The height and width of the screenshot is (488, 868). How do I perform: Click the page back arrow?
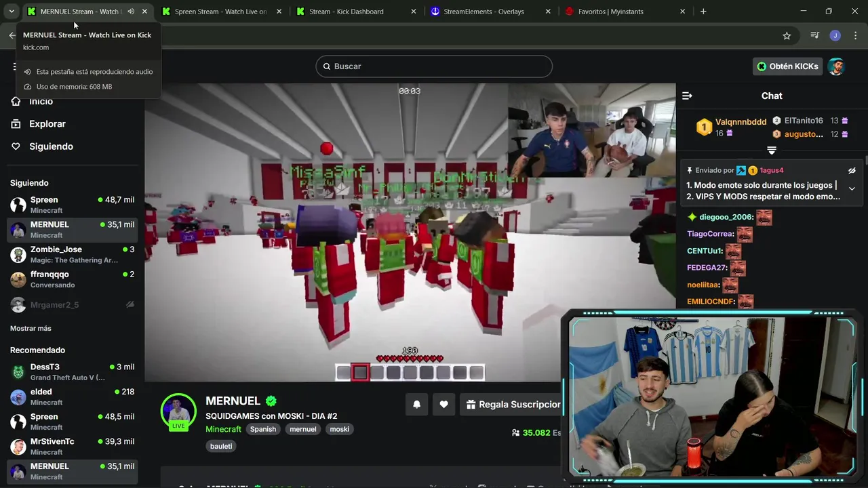coord(12,36)
